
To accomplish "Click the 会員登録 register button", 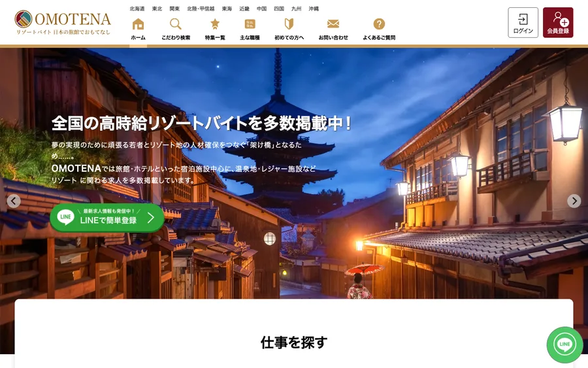I will point(558,22).
